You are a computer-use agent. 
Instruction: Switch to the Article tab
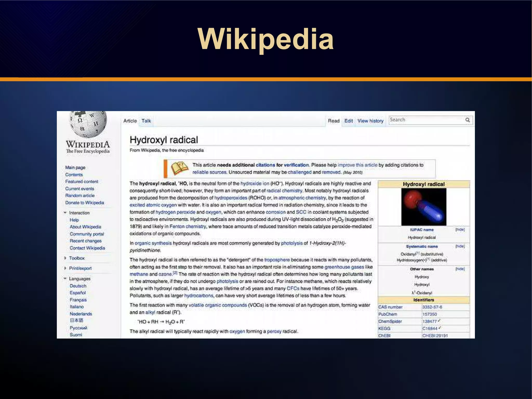[x=130, y=121]
